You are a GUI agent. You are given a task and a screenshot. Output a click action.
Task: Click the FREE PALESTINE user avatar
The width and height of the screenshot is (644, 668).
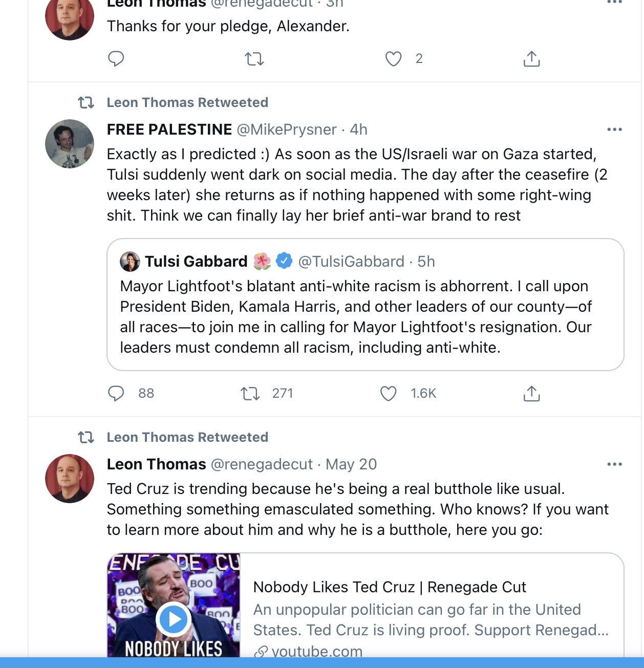click(x=70, y=144)
